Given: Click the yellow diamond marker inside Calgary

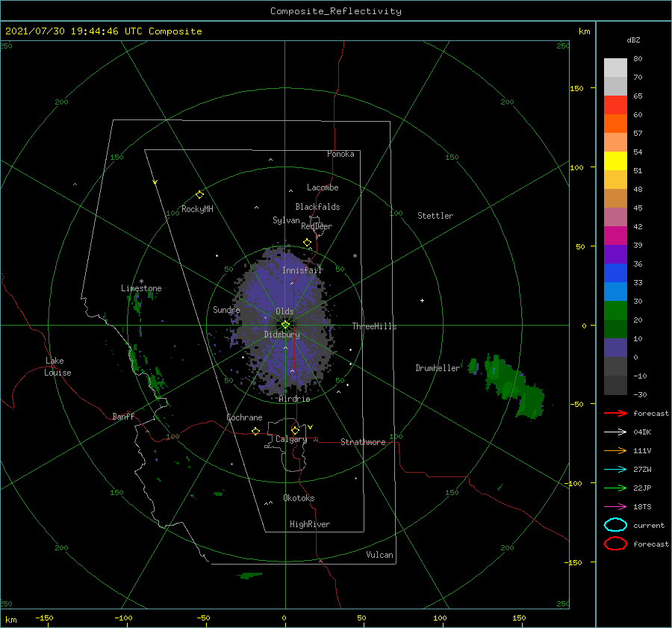Looking at the screenshot, I should click(295, 430).
